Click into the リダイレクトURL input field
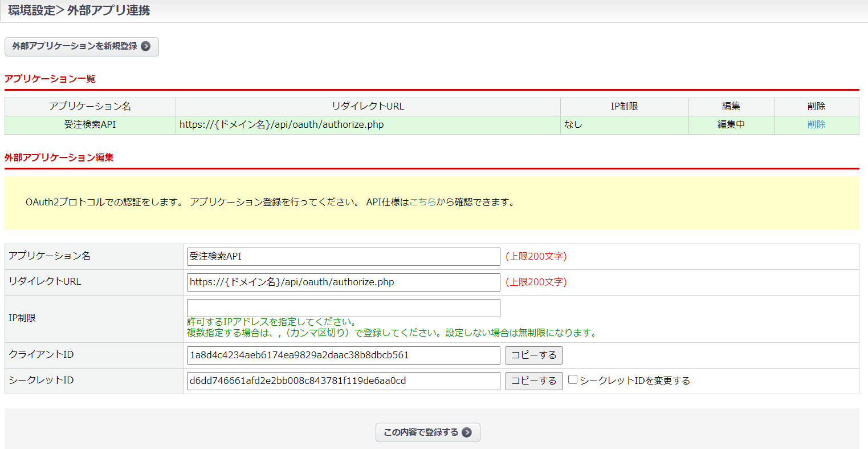The width and height of the screenshot is (868, 449). point(343,282)
